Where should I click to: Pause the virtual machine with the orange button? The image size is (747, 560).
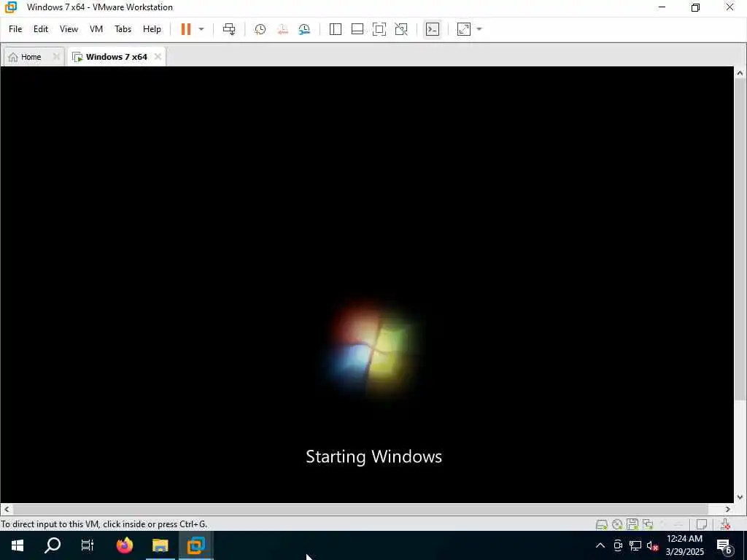click(186, 29)
